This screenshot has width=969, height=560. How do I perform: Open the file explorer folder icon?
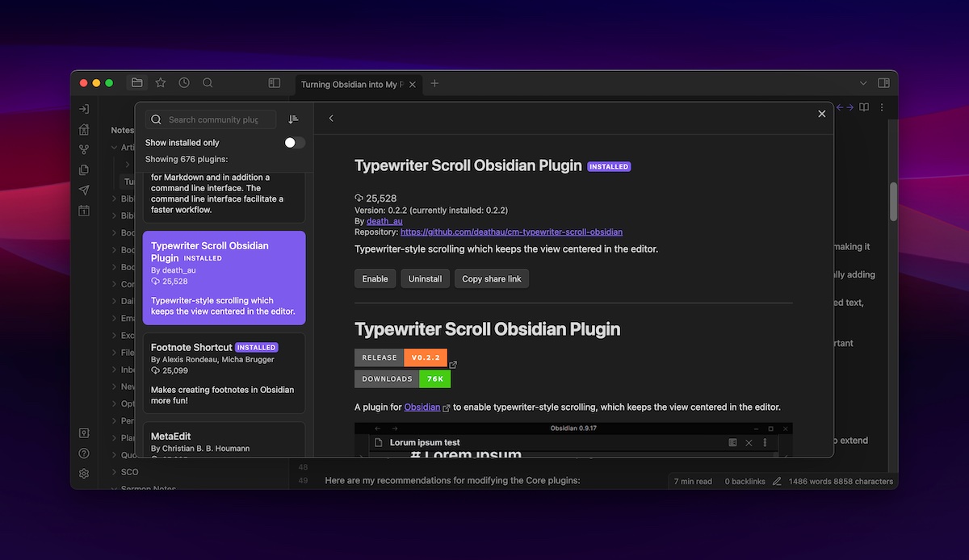pos(137,83)
